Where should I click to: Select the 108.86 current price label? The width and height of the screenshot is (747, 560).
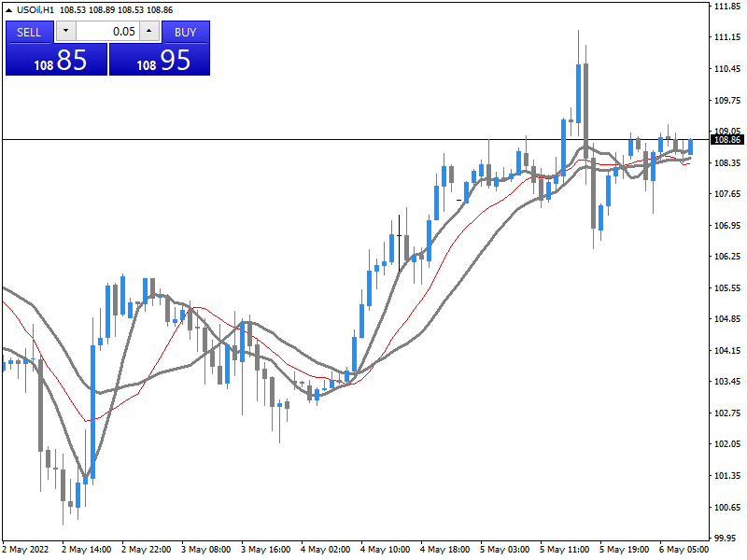(726, 140)
